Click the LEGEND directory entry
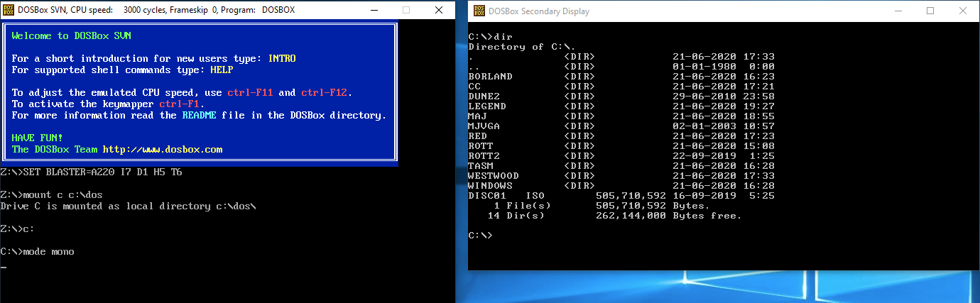 [621, 106]
